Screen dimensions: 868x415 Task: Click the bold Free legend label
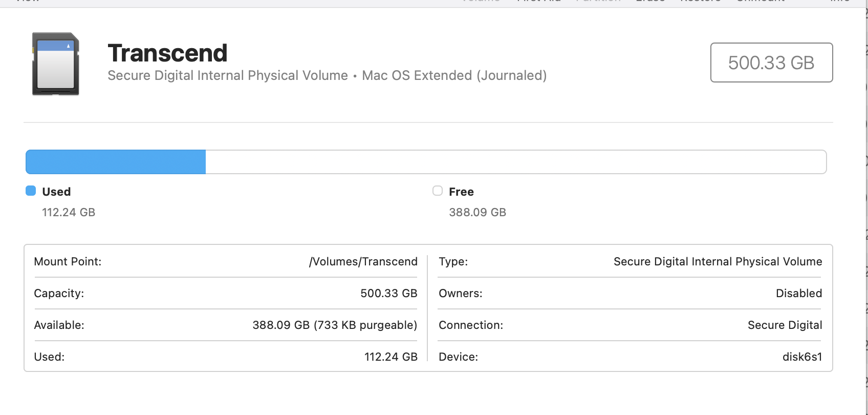tap(461, 192)
